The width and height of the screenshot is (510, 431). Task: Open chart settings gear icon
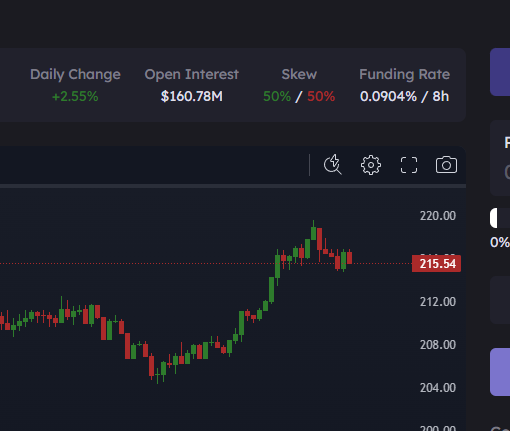(371, 165)
